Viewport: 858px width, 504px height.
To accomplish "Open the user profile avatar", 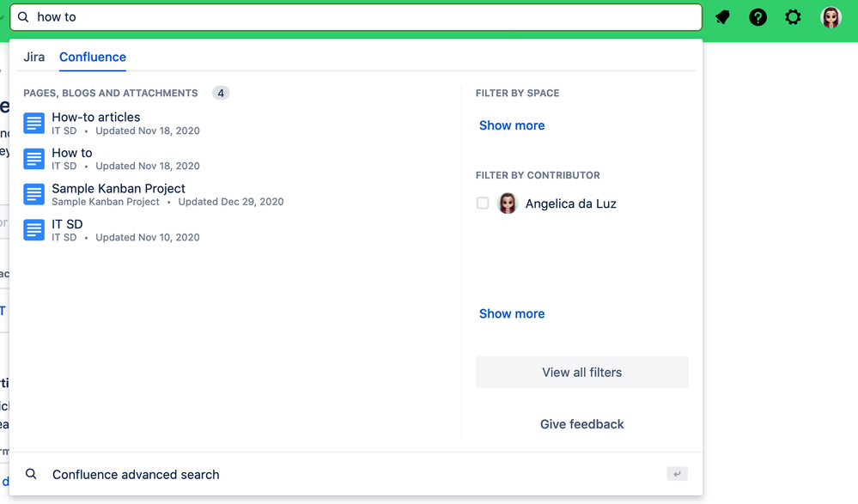I will (831, 17).
